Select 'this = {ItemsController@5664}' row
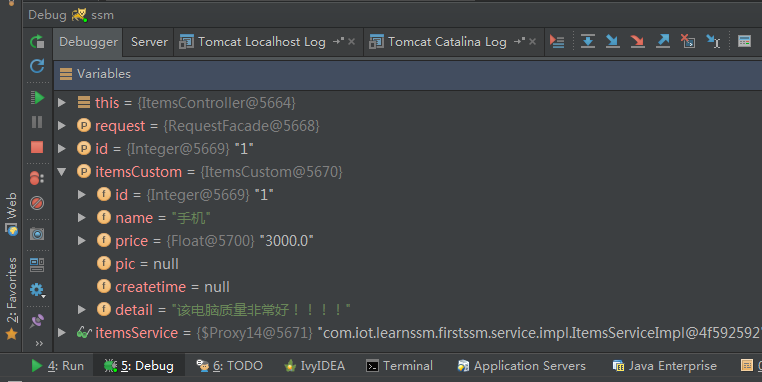This screenshot has width=762, height=382. tap(408, 103)
